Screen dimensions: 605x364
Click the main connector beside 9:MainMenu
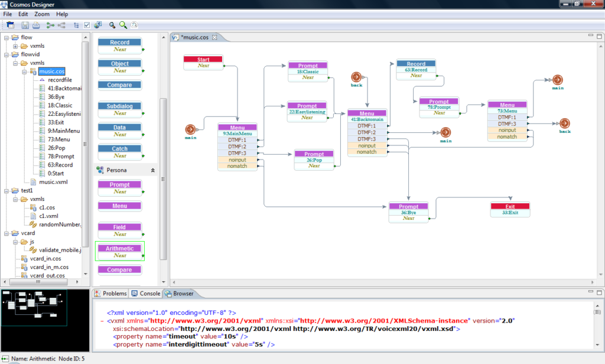click(190, 129)
